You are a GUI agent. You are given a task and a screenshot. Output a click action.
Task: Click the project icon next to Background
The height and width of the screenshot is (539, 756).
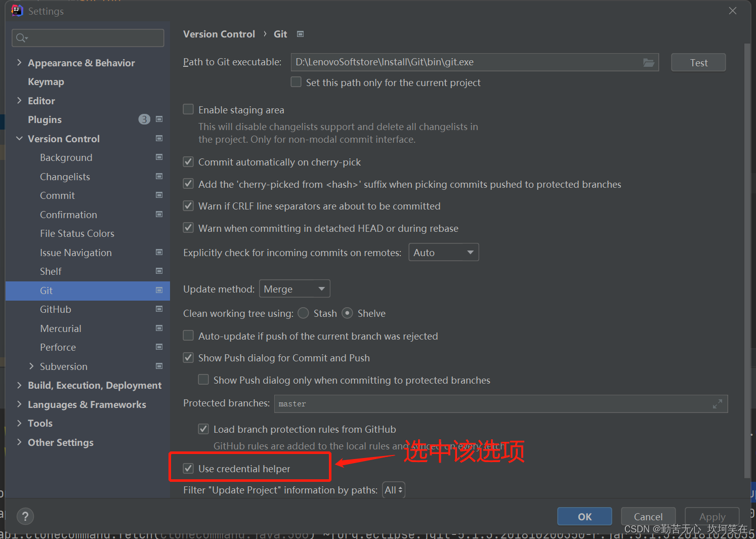click(159, 157)
